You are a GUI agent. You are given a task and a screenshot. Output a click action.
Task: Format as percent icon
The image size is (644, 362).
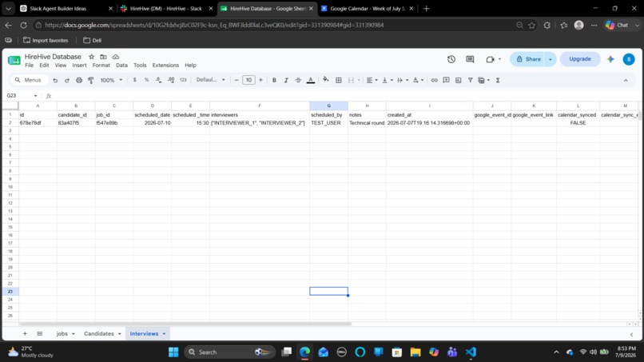(147, 80)
